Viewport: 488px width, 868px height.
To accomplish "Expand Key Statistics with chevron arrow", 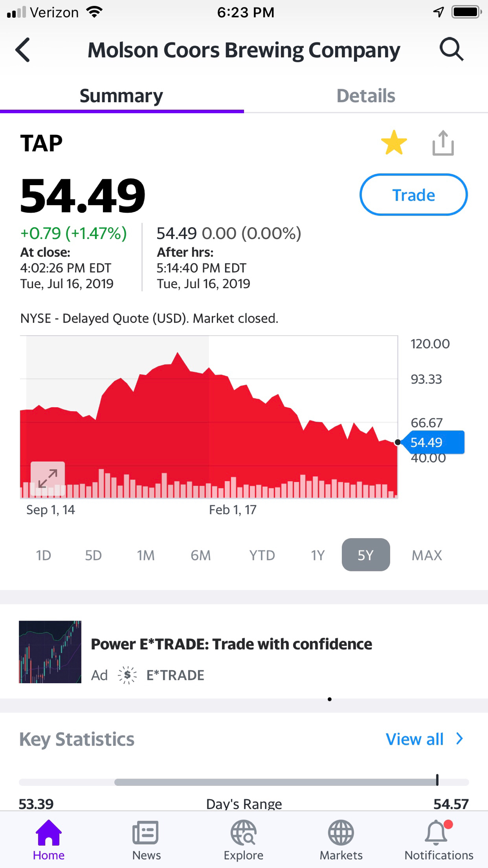I will pos(460,739).
